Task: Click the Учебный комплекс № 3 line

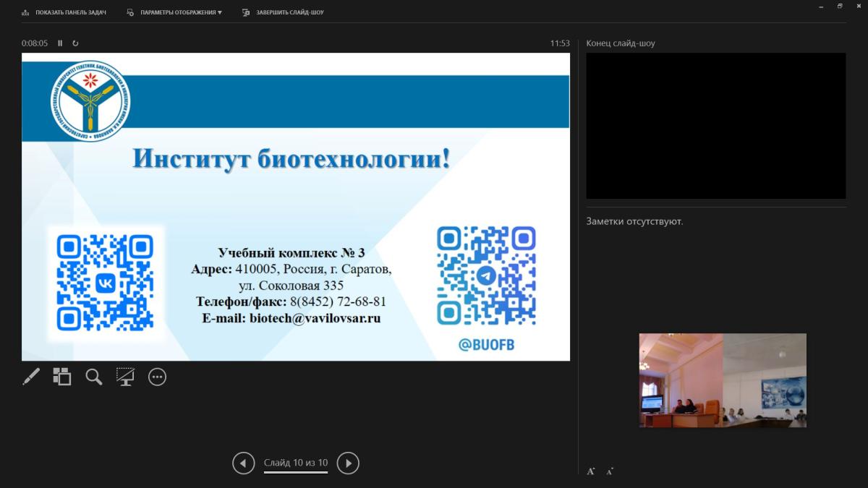Action: (x=292, y=253)
